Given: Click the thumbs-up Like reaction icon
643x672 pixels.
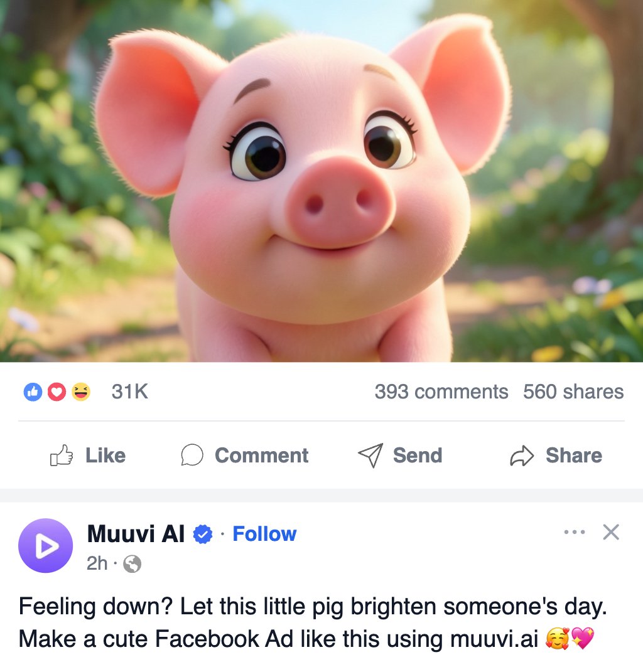Looking at the screenshot, I should [33, 392].
